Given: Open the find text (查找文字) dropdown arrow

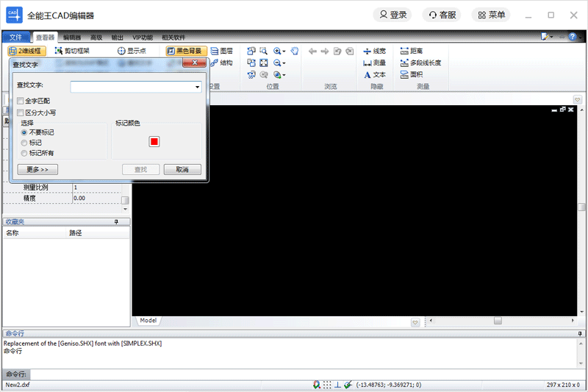Looking at the screenshot, I should 198,88.
